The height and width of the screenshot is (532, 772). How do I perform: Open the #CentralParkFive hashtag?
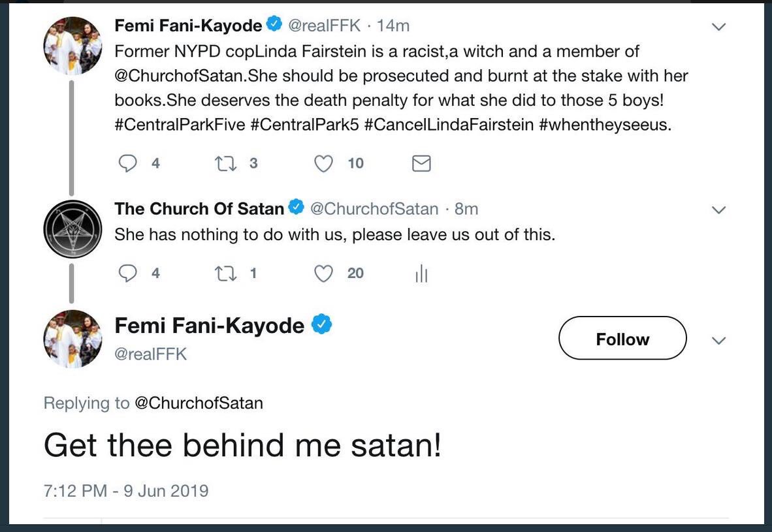tap(179, 125)
